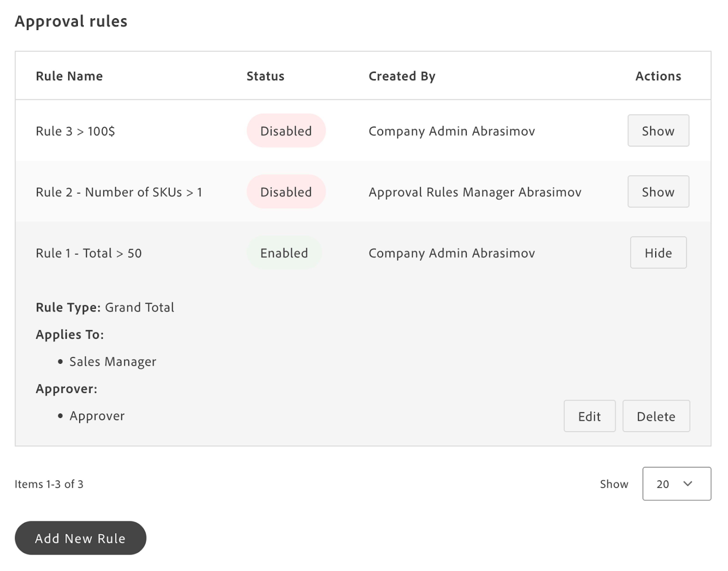Show details for Rule 2 SKUs
Image resolution: width=728 pixels, height=571 pixels.
pyautogui.click(x=658, y=191)
